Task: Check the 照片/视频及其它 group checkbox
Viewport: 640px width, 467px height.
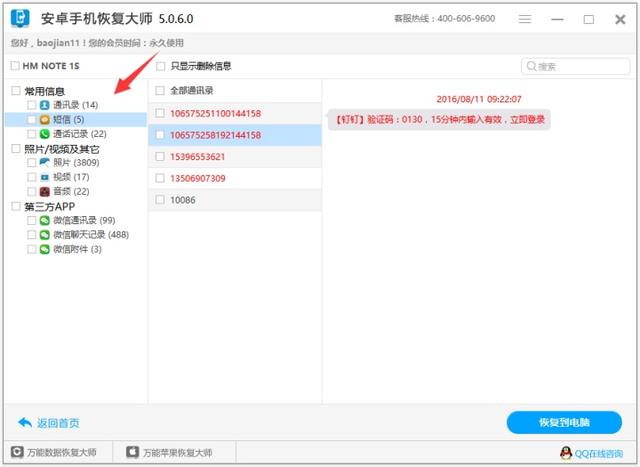Action: 16,149
